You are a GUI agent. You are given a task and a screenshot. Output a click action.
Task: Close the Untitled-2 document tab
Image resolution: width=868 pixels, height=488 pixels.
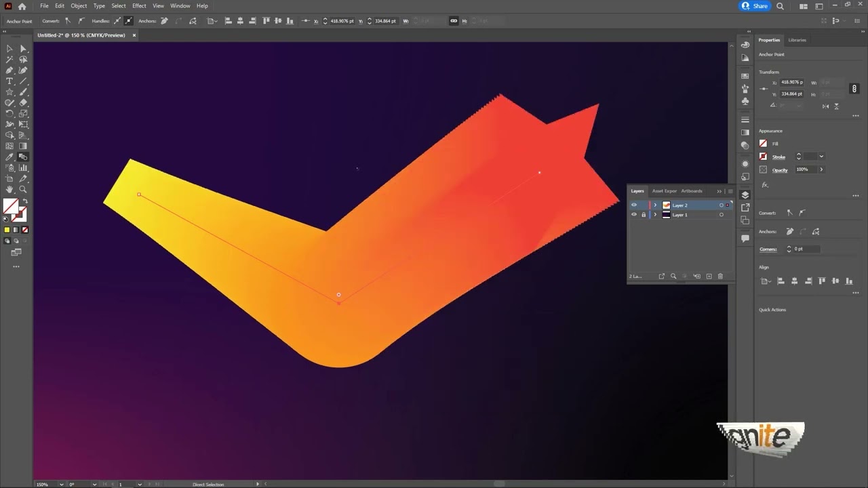tap(134, 35)
